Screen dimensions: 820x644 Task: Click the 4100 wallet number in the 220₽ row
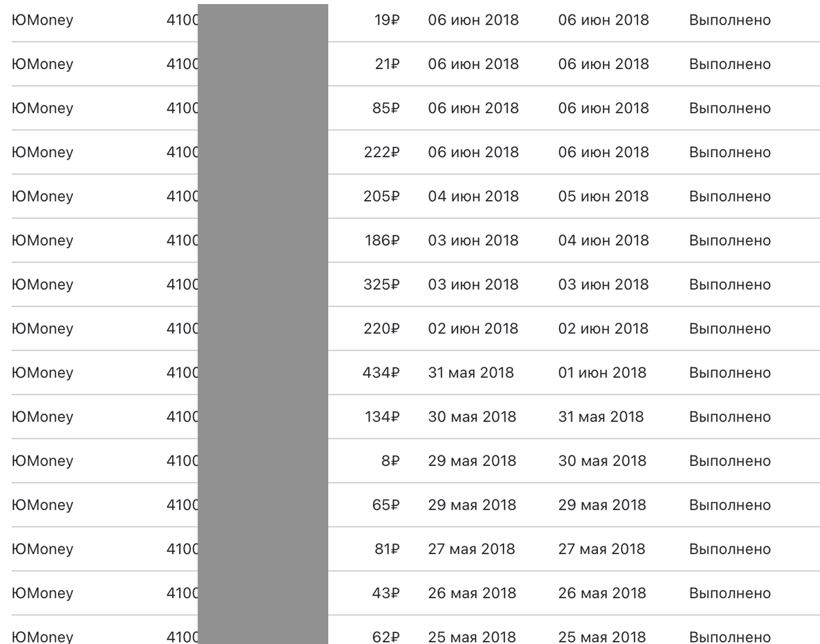click(x=182, y=329)
